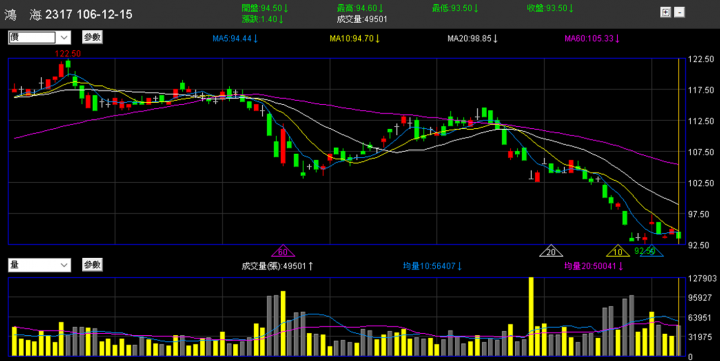Click the chart layout icon in the header
The height and width of the screenshot is (361, 720).
[665, 12]
